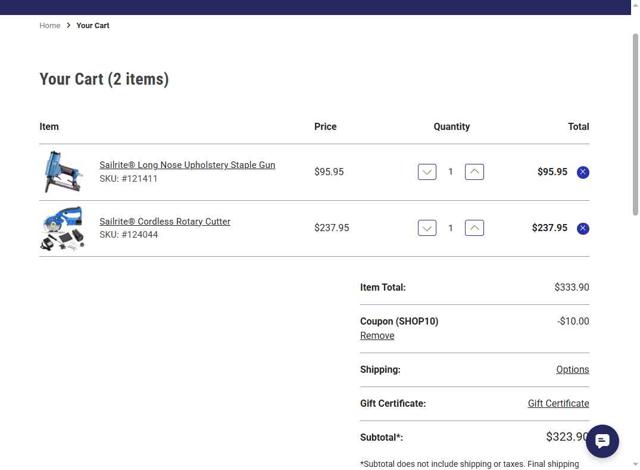
Task: Open shipping Options link
Action: [x=572, y=369]
